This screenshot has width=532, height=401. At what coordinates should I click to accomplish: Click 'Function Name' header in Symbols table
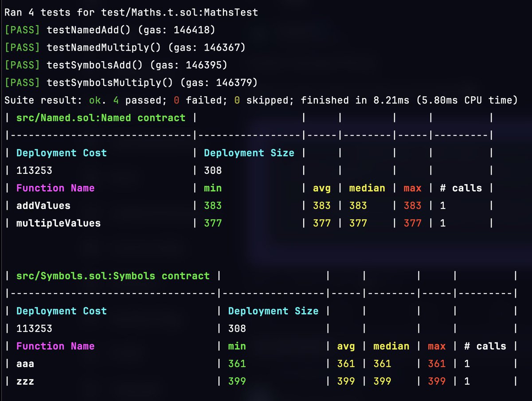coord(55,346)
